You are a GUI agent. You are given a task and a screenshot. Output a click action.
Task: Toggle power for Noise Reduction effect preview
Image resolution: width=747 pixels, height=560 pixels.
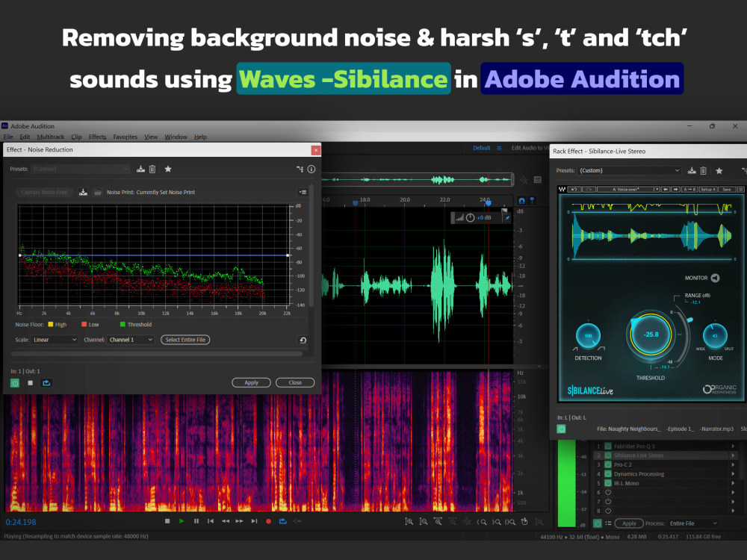[15, 383]
